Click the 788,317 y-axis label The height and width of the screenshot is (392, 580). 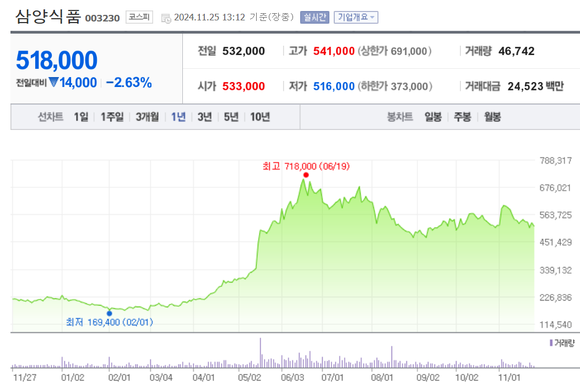click(556, 161)
